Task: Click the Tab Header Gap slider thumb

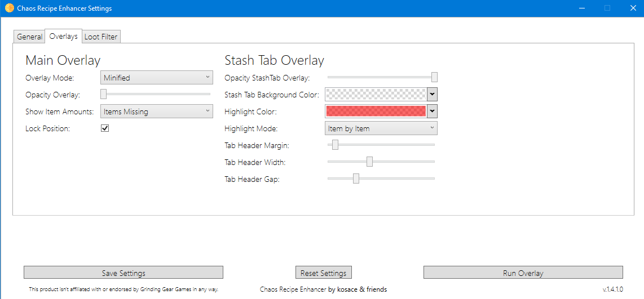Action: 356,178
